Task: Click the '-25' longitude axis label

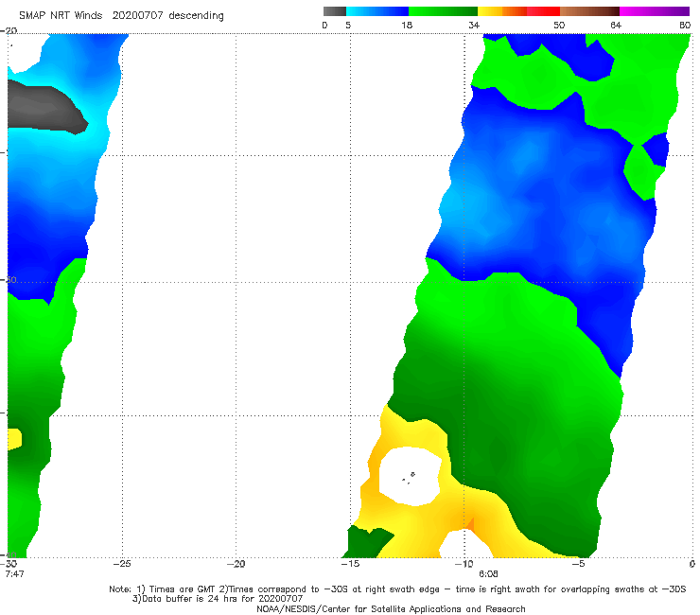Action: tap(122, 564)
